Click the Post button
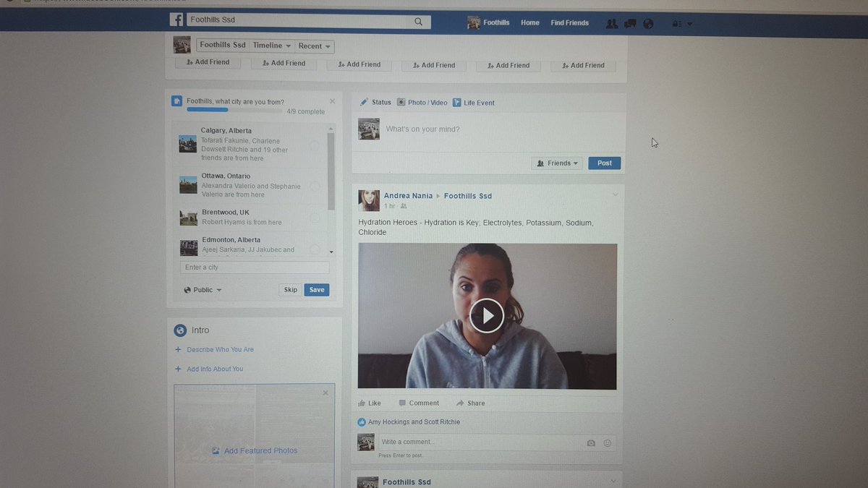This screenshot has height=488, width=868. pyautogui.click(x=605, y=163)
